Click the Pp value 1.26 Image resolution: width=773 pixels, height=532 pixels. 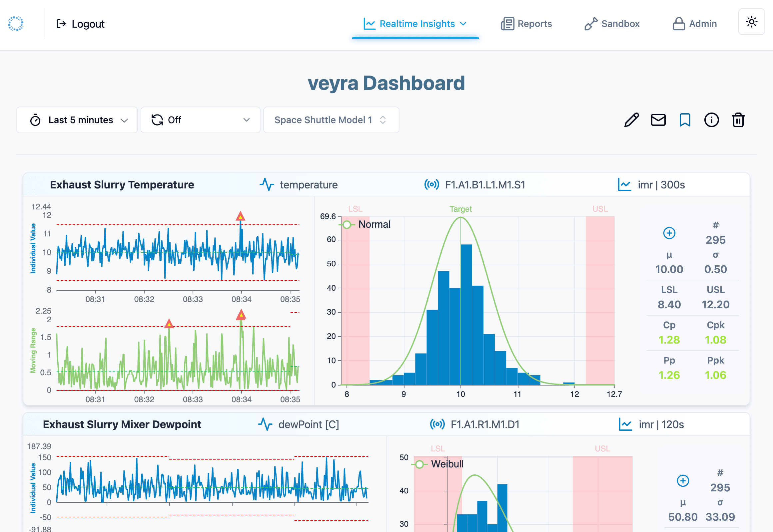click(669, 375)
